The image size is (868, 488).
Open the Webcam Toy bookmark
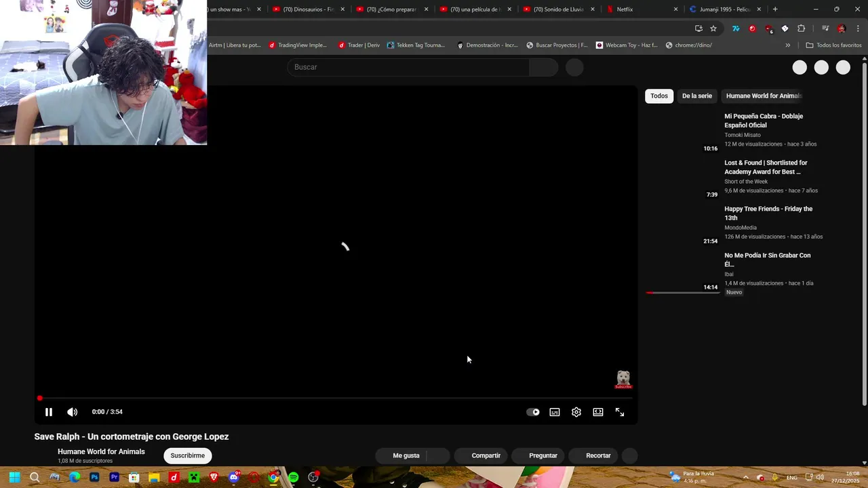[627, 45]
